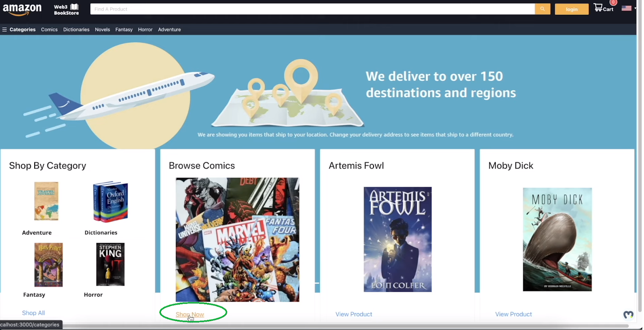This screenshot has width=644, height=330.
Task: Click the Artemis Fowl book cover
Action: (x=398, y=239)
